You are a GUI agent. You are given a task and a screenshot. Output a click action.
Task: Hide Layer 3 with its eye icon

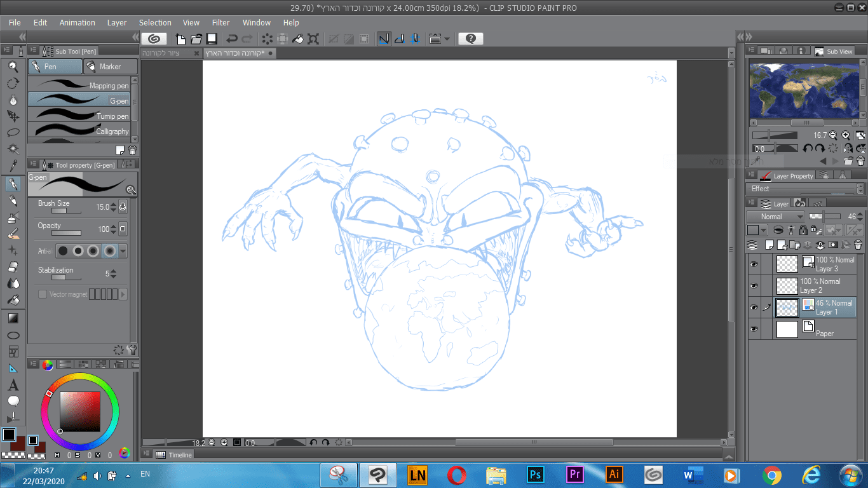point(754,264)
